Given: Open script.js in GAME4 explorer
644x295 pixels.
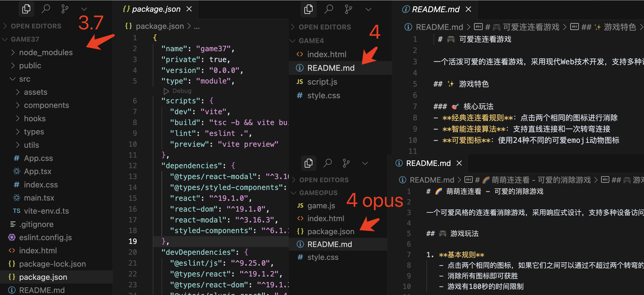Looking at the screenshot, I should (x=322, y=82).
